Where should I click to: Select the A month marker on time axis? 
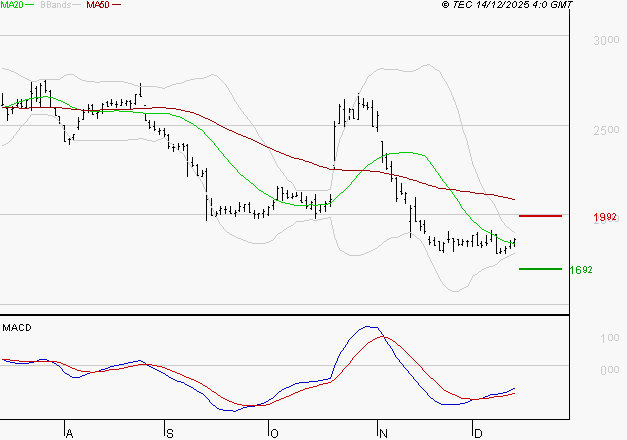tap(69, 432)
